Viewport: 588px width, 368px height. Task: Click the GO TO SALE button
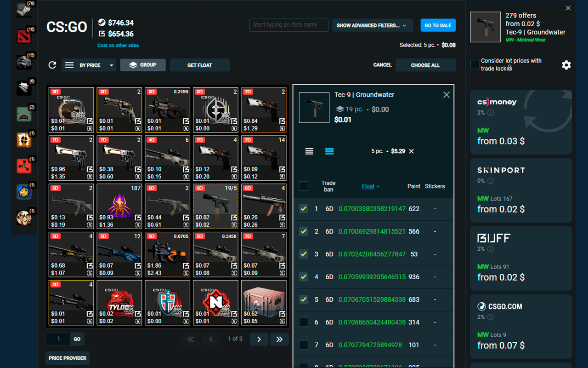[438, 25]
